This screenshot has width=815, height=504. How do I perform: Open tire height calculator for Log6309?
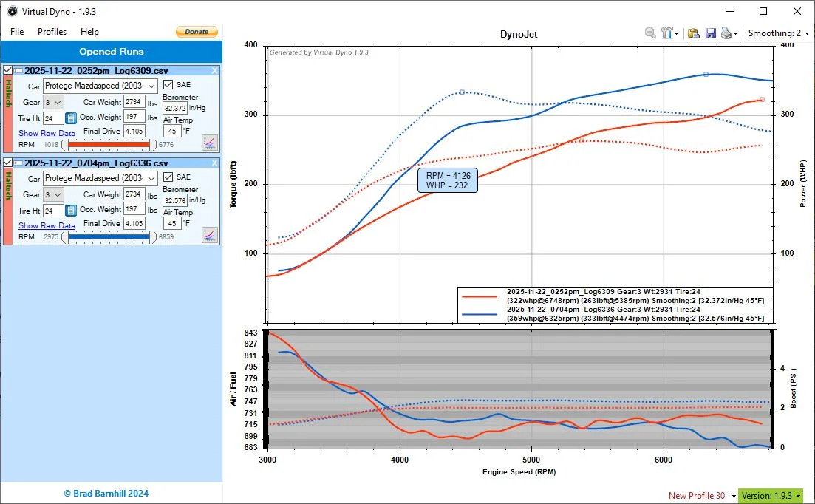[x=71, y=118]
